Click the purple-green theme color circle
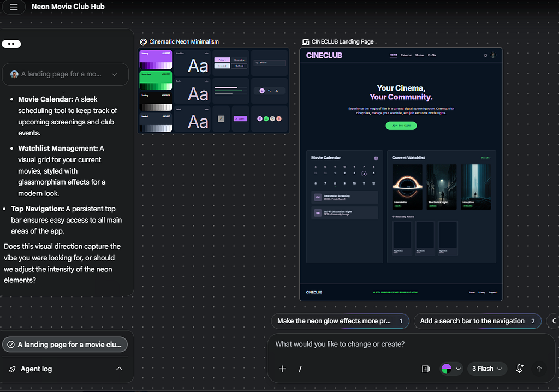This screenshot has height=392, width=559. pos(447,369)
